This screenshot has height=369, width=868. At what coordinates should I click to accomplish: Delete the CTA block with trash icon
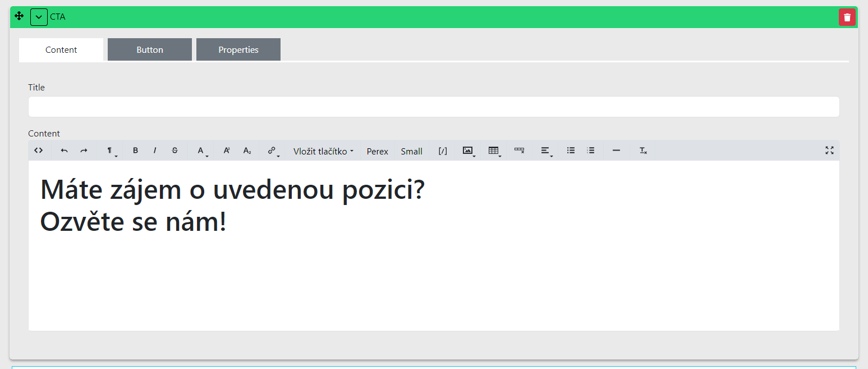(x=847, y=17)
